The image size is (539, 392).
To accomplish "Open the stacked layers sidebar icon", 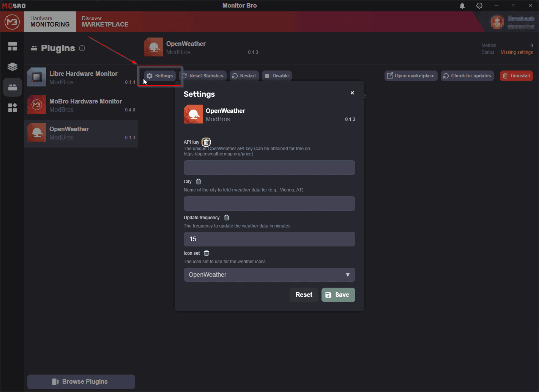I will tap(13, 67).
